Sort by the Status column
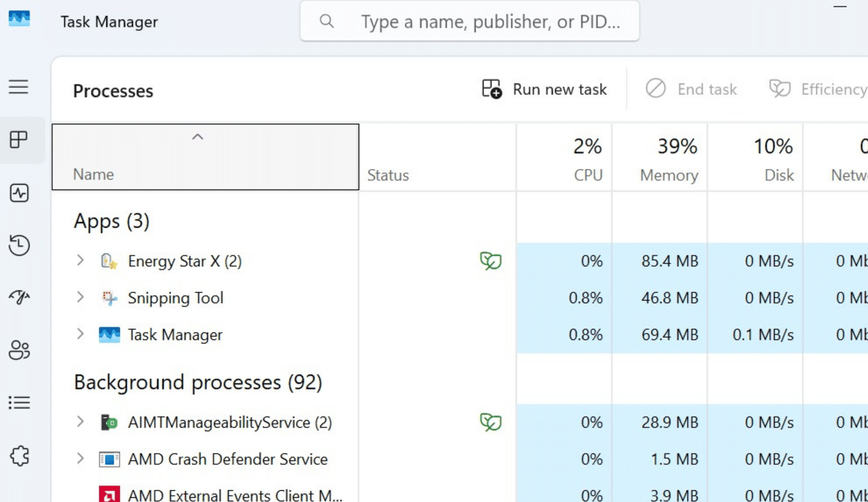This screenshot has width=868, height=502. tap(437, 157)
